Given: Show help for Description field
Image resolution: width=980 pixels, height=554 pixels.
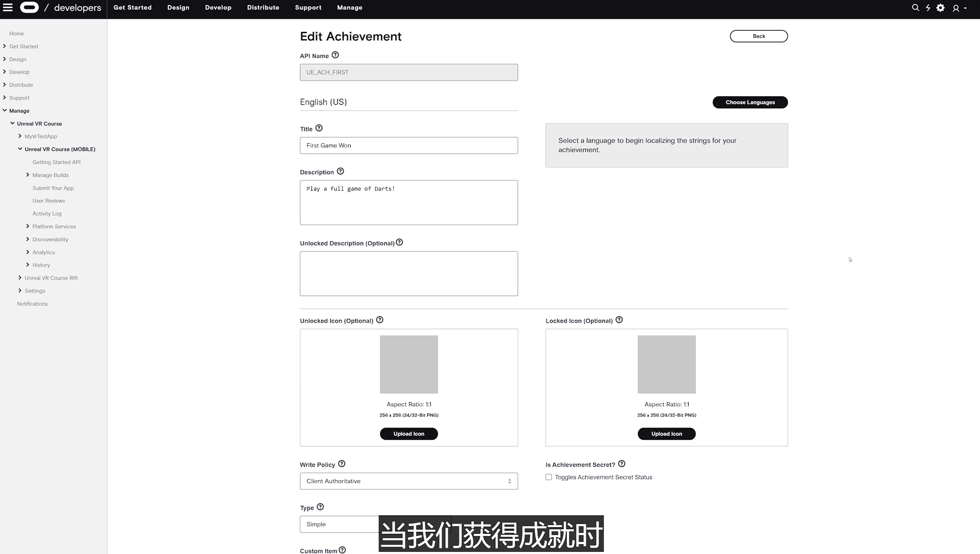Looking at the screenshot, I should point(340,172).
